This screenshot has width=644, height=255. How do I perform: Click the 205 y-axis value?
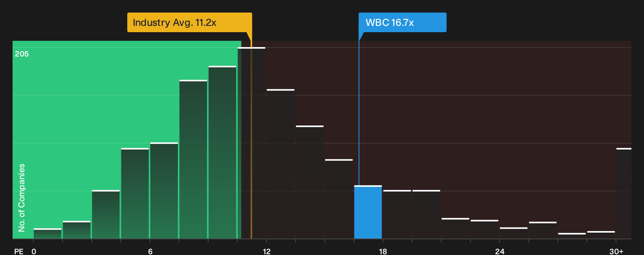(22, 54)
